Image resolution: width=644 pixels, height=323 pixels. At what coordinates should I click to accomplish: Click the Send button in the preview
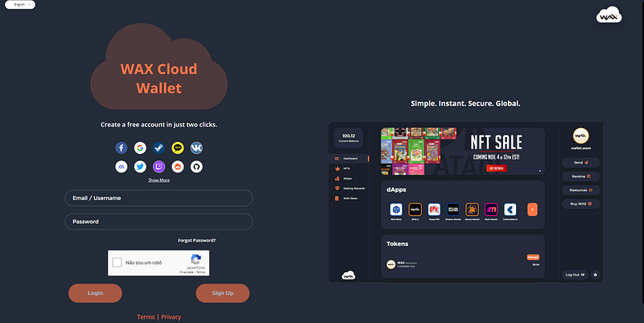click(580, 163)
